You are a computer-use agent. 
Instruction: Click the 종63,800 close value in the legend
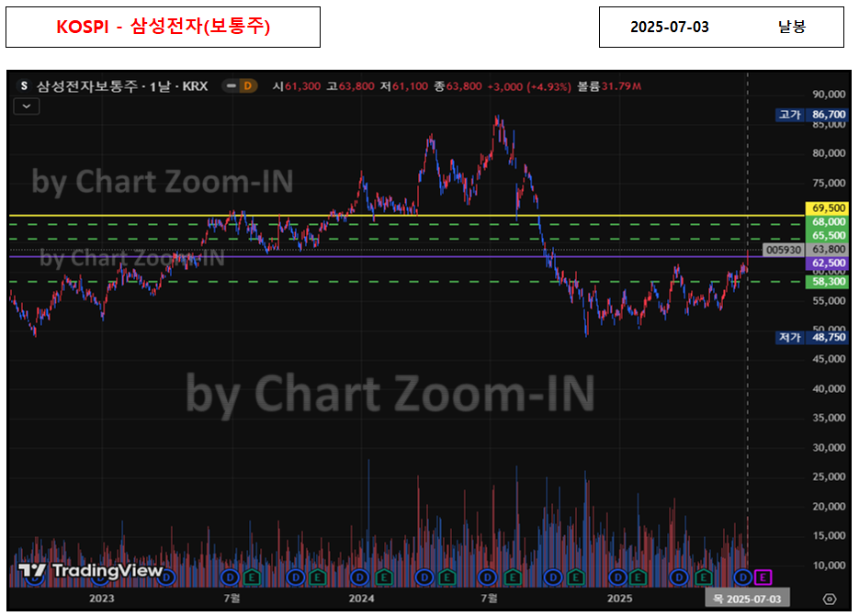pos(458,86)
